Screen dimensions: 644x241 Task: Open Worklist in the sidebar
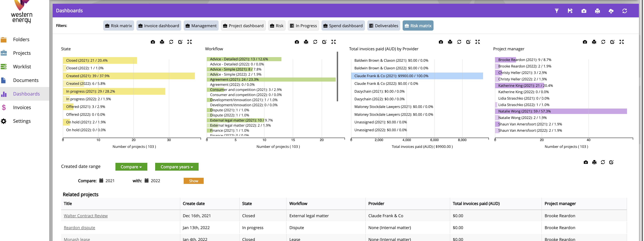click(22, 67)
